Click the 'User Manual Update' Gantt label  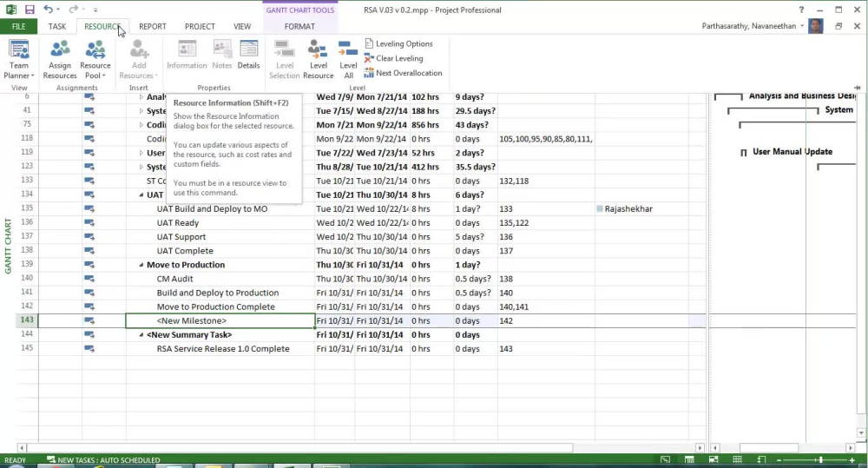tap(792, 151)
